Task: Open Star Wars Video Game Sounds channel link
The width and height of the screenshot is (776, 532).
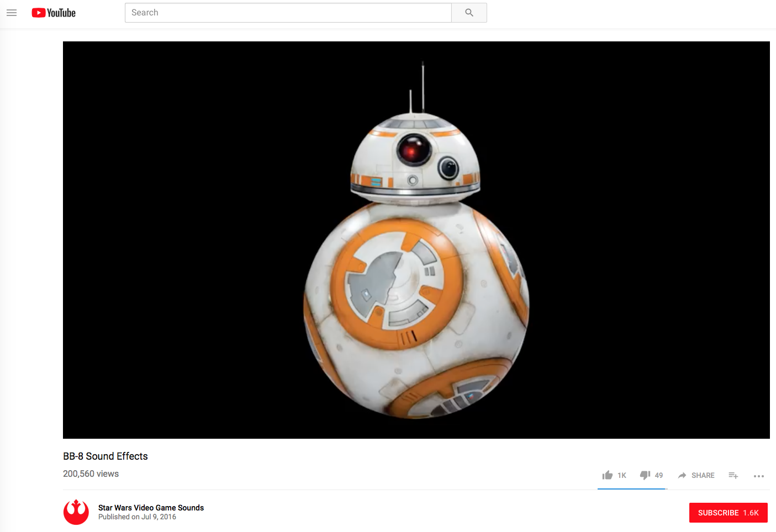Action: [x=151, y=508]
